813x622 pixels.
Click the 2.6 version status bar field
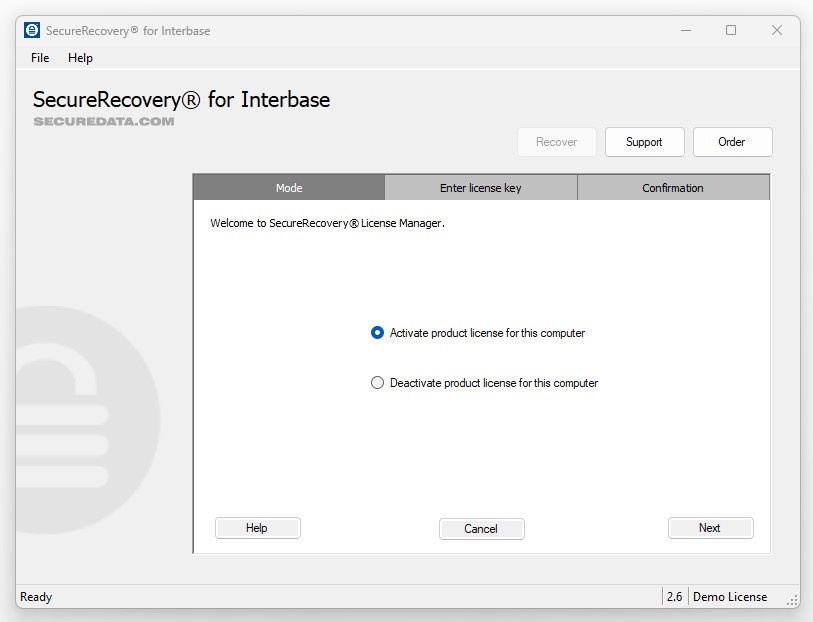674,597
